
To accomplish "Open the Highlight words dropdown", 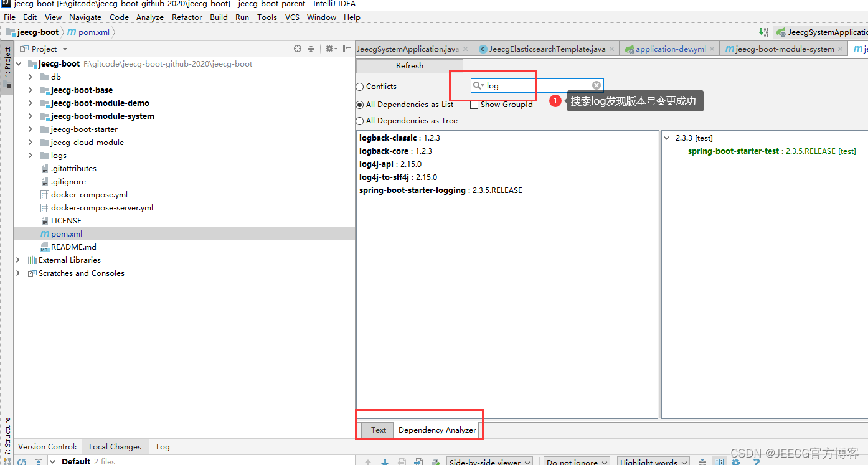I will coord(653,462).
